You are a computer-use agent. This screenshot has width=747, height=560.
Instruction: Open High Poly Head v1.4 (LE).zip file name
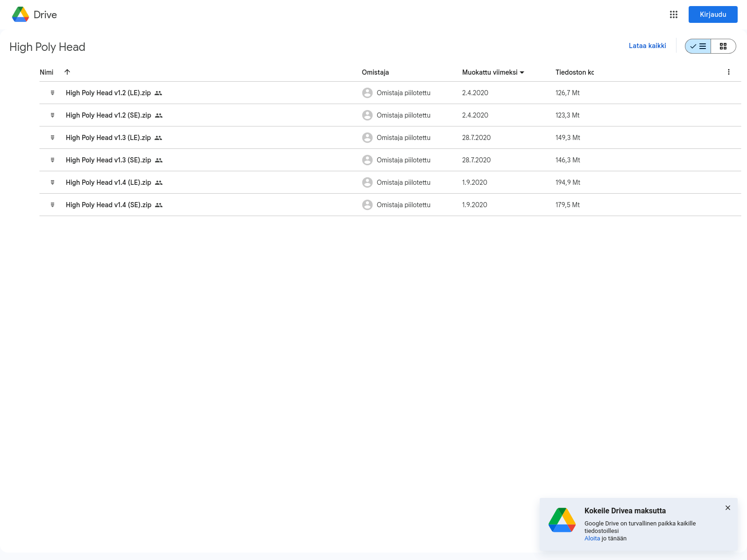click(108, 182)
